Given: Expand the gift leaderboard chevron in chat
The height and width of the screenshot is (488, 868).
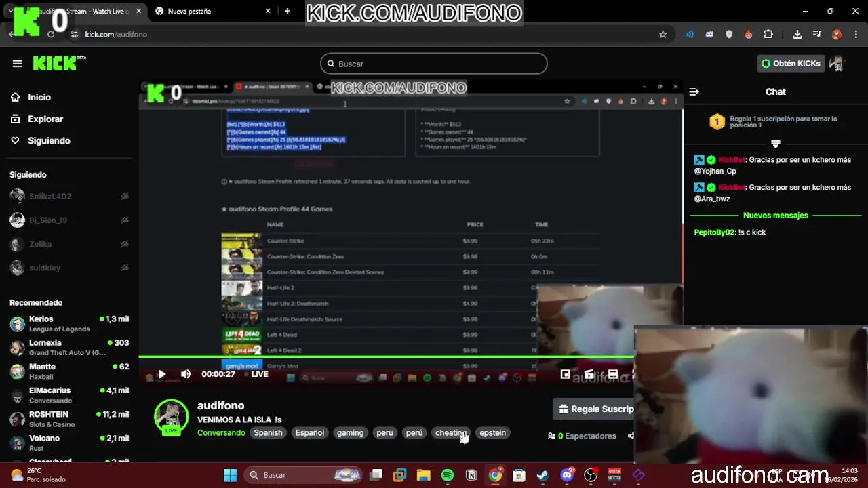Looking at the screenshot, I should (776, 144).
